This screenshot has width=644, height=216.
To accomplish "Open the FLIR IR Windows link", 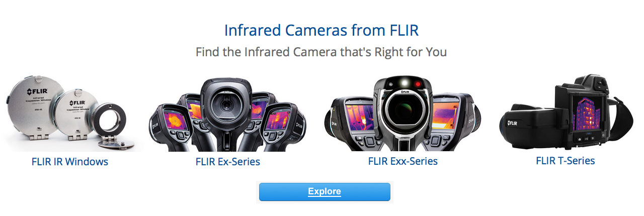I will (x=70, y=162).
